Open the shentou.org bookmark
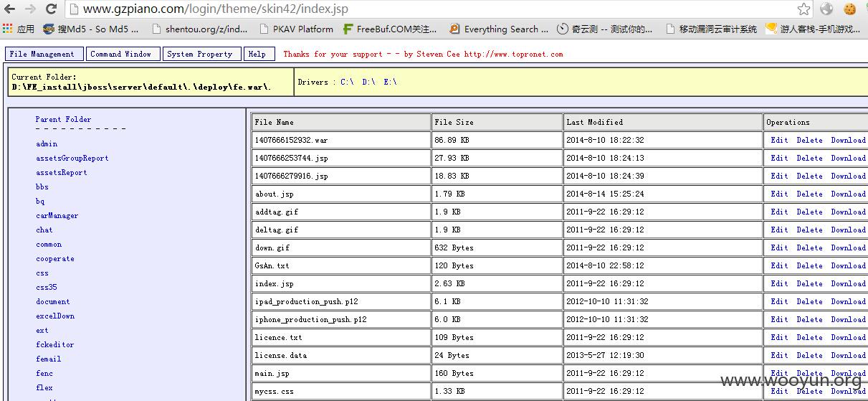The image size is (868, 401). pos(200,29)
